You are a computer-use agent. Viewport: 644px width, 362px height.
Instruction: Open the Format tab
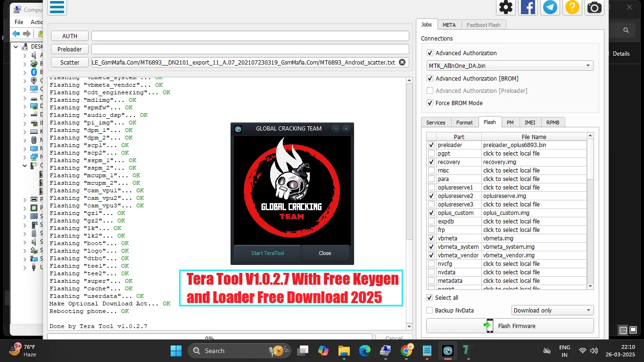(464, 123)
